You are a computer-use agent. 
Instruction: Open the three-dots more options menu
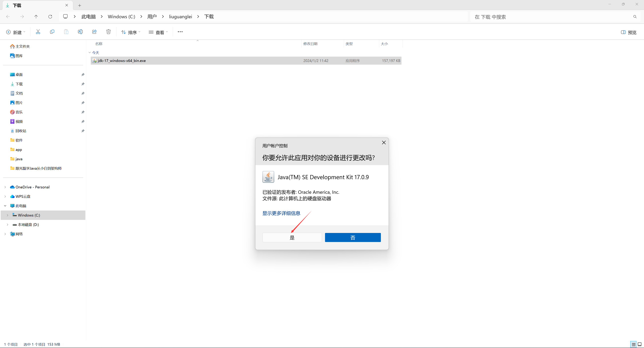pos(180,32)
